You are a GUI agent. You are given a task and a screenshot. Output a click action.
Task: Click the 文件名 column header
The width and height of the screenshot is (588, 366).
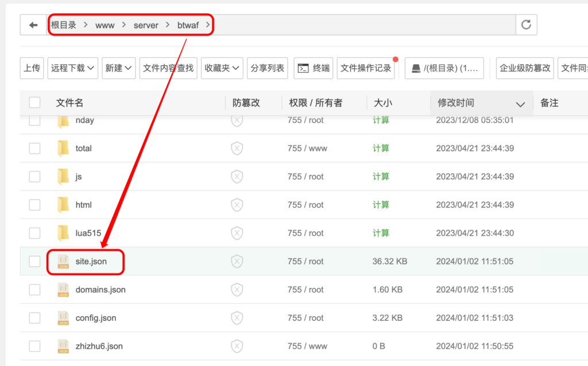click(69, 103)
